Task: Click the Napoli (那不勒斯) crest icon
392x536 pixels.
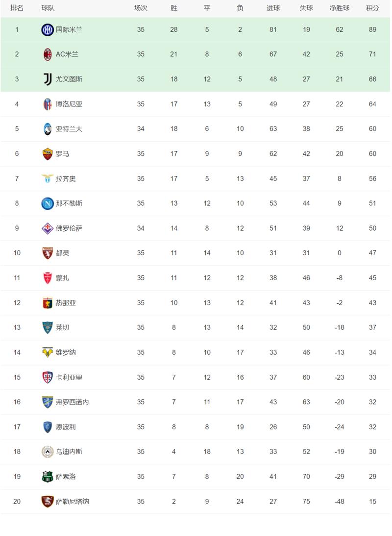Action: (x=48, y=203)
